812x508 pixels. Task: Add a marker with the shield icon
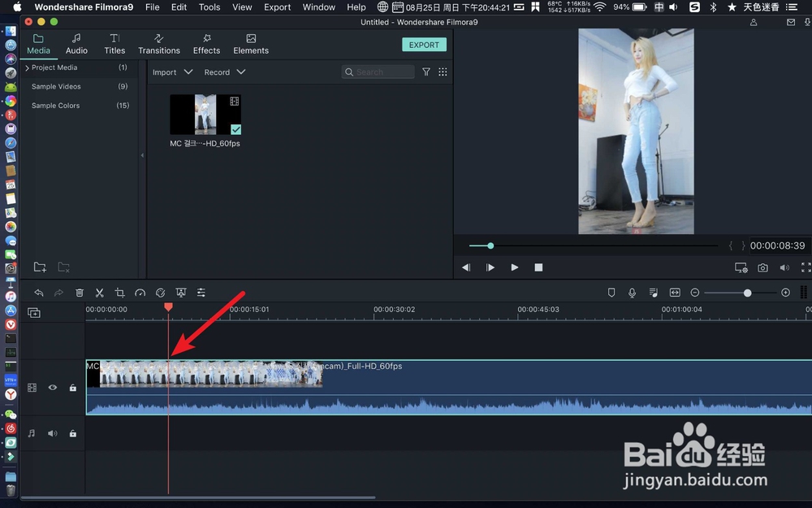[611, 293]
